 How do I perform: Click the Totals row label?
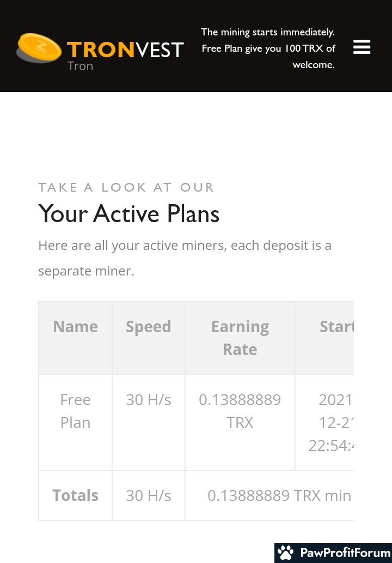[75, 495]
